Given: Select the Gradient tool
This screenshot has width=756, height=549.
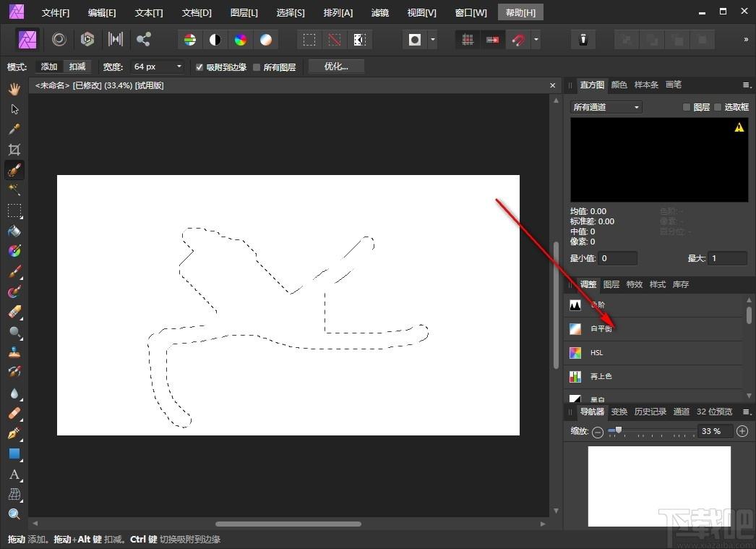Looking at the screenshot, I should pyautogui.click(x=14, y=251).
